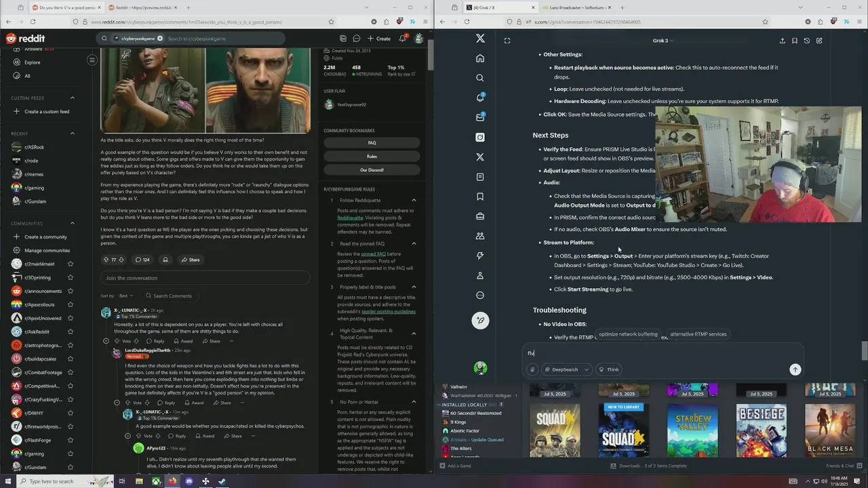Screen dimensions: 868x488
Task: Collapse Custom Feeds section
Action: pos(73,98)
